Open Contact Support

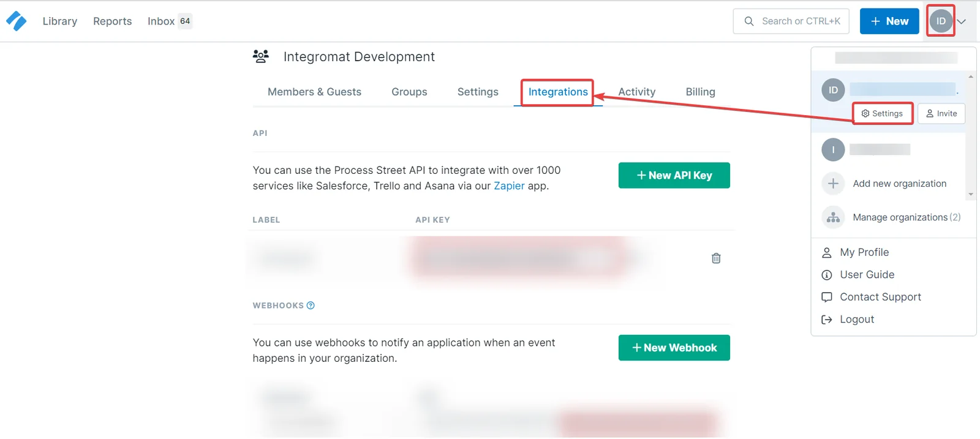(x=880, y=297)
